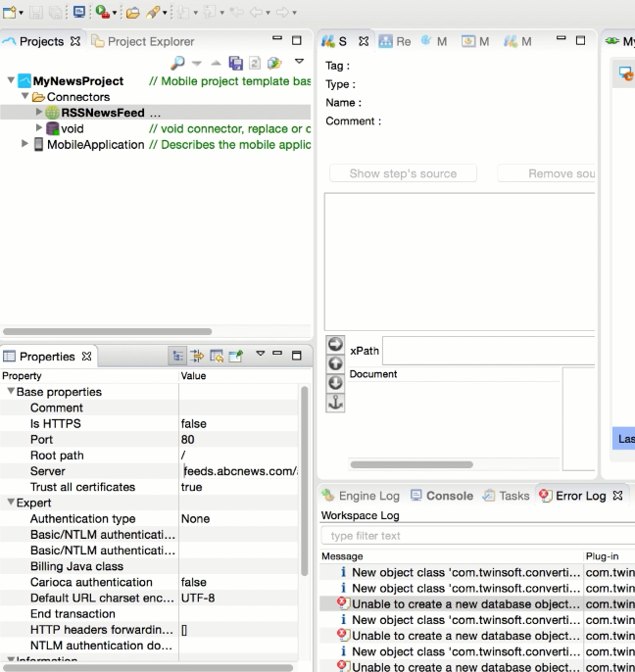Click the RSSNewsFeed connector globe icon

coord(52,113)
